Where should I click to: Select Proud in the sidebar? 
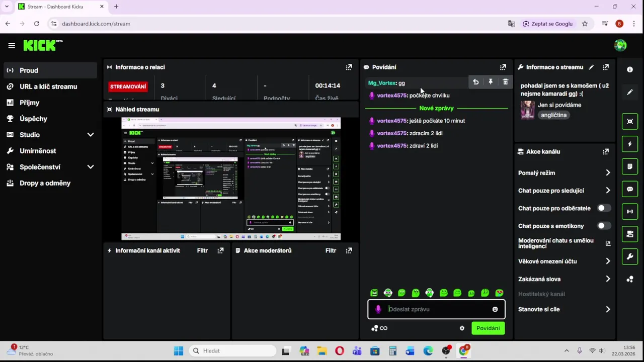tap(50, 70)
